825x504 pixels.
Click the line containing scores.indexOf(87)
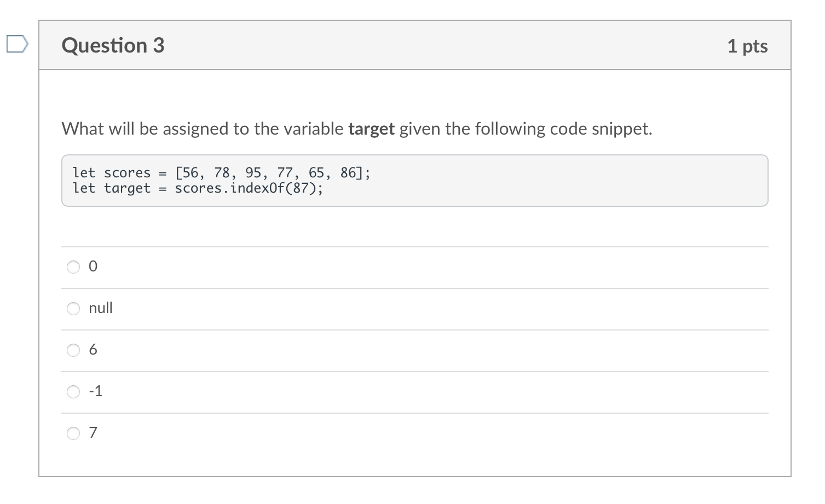tap(197, 188)
